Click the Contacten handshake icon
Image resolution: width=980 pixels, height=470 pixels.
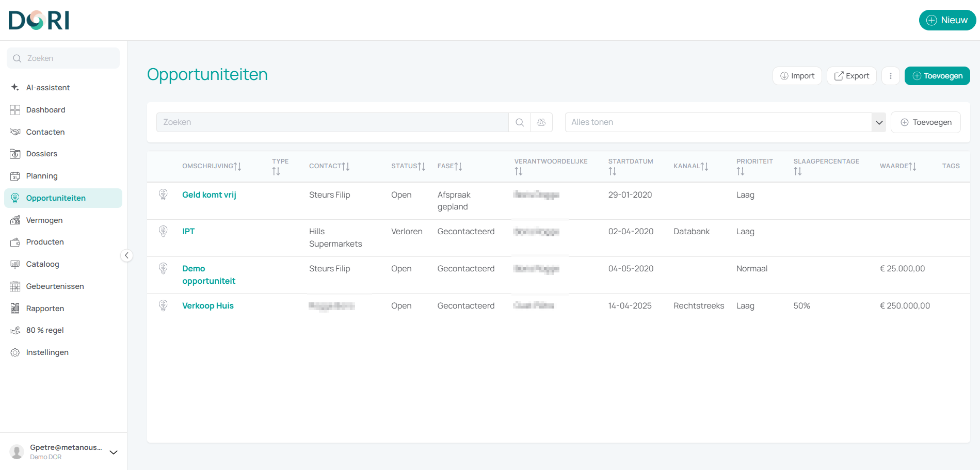[15, 132]
